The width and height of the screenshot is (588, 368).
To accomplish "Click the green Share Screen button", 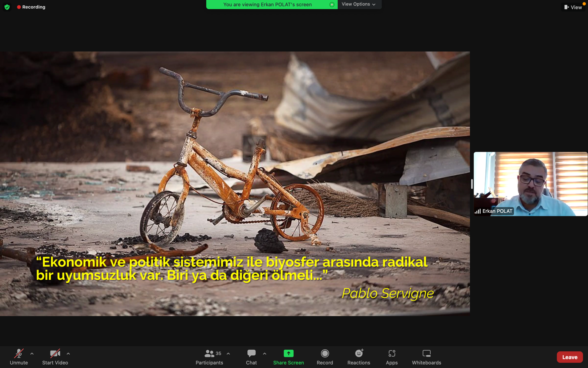I will 288,357.
